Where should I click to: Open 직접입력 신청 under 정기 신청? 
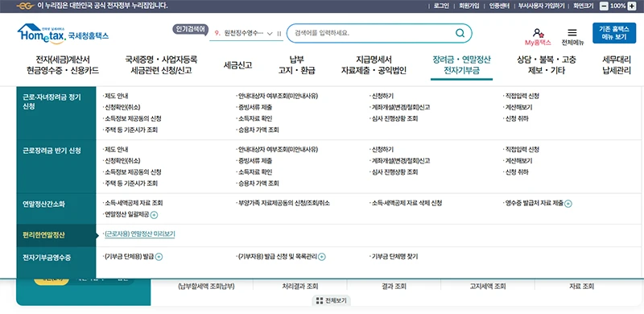(x=522, y=96)
